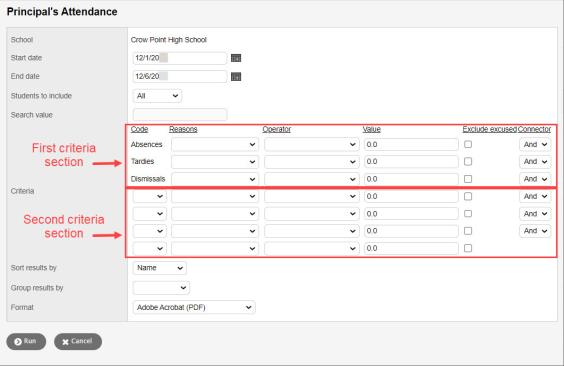Image resolution: width=564 pixels, height=366 pixels.
Task: Open the Absences row Connector And dropdown
Action: [x=535, y=145]
